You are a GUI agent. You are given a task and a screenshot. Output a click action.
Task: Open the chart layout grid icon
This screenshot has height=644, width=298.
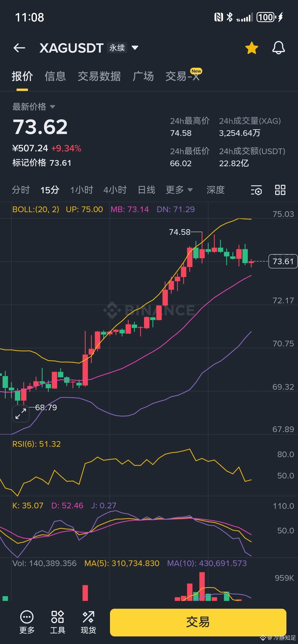(280, 190)
